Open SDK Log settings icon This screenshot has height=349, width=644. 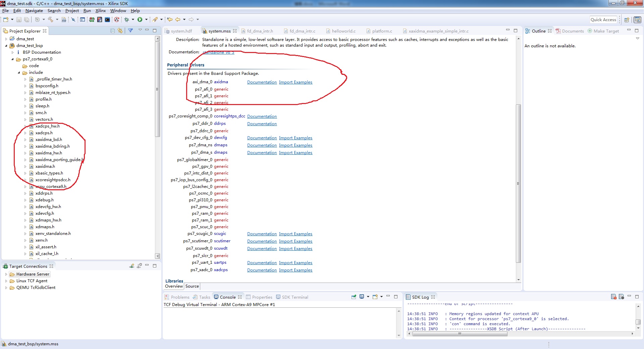point(621,297)
